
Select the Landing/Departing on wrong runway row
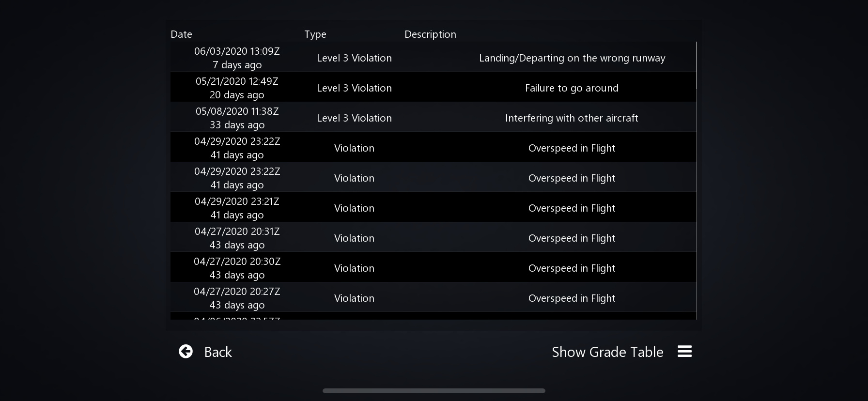572,58
